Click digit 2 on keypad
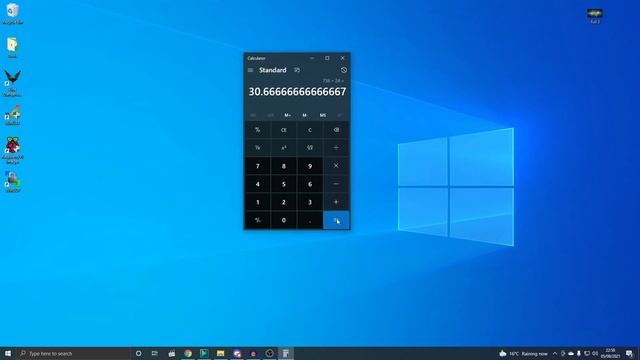640x360 pixels. [284, 202]
